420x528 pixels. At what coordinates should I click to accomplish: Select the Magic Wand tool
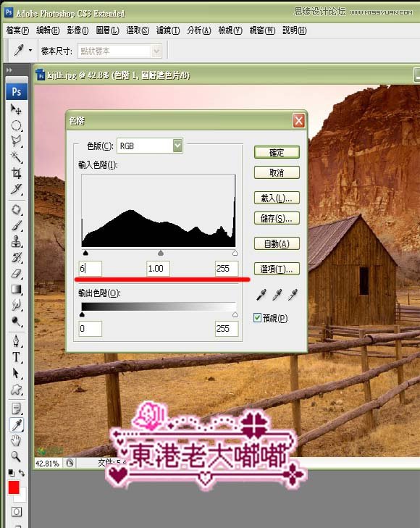pyautogui.click(x=16, y=157)
